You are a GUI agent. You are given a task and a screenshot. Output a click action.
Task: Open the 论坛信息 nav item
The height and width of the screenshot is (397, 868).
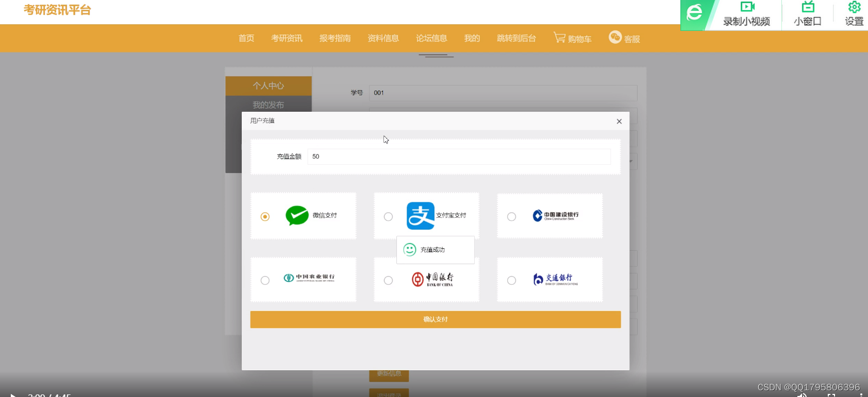[x=431, y=38]
